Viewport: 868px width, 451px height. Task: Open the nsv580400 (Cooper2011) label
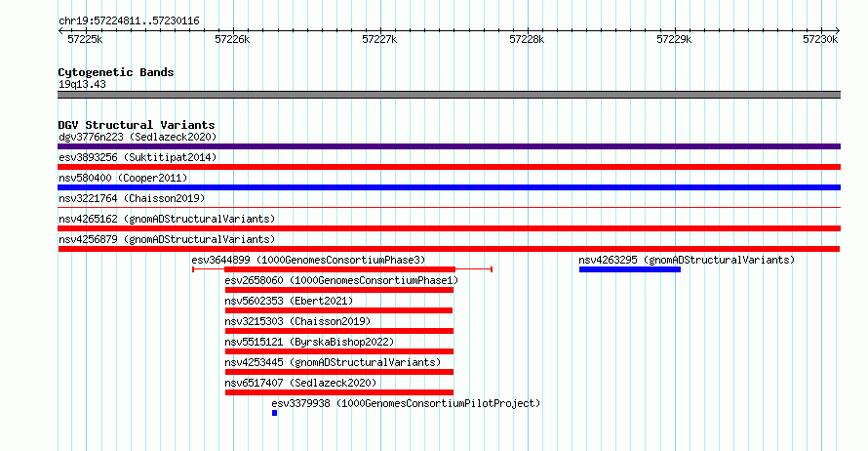(x=123, y=178)
